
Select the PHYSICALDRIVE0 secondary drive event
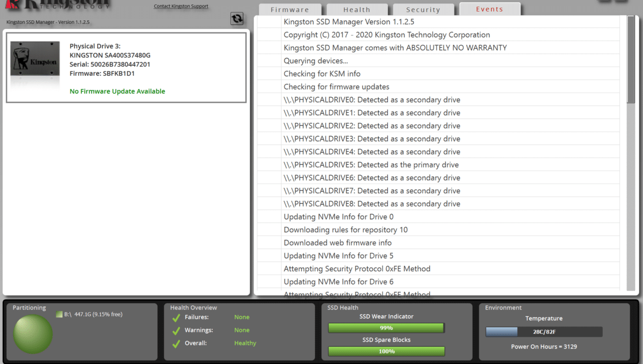[439, 100]
